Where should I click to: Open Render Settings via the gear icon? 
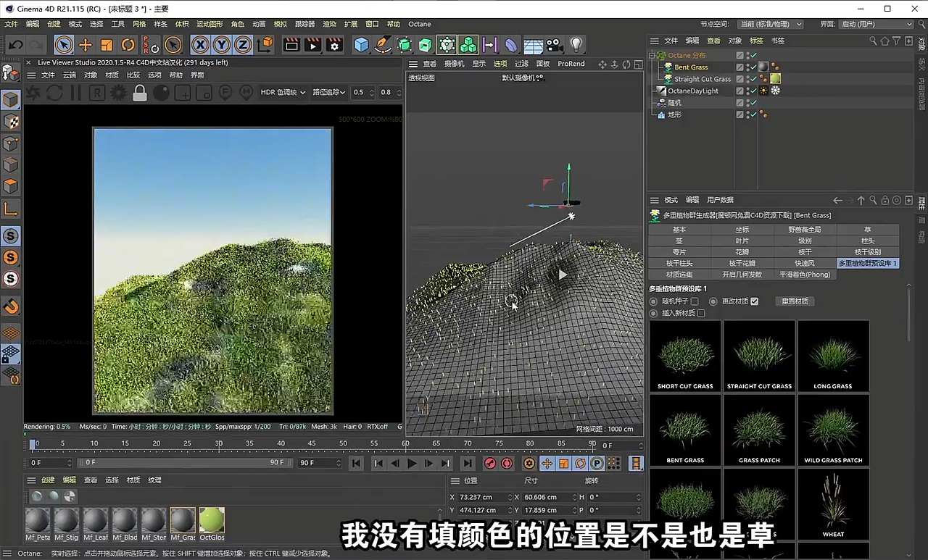[333, 45]
